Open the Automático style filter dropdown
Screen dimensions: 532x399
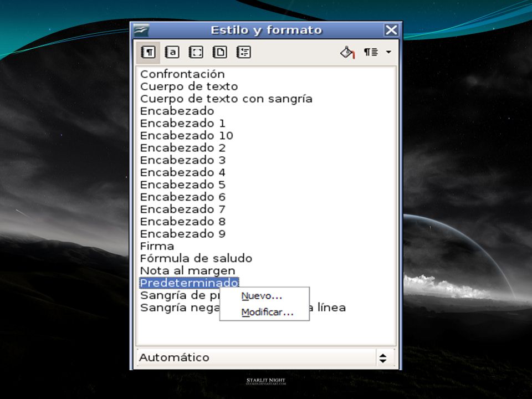tap(266, 357)
